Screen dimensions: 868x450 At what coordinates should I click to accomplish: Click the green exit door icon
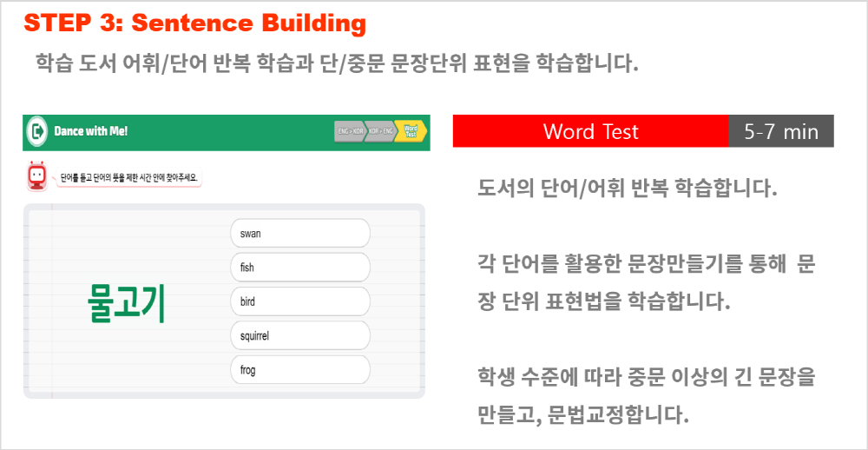[x=37, y=132]
